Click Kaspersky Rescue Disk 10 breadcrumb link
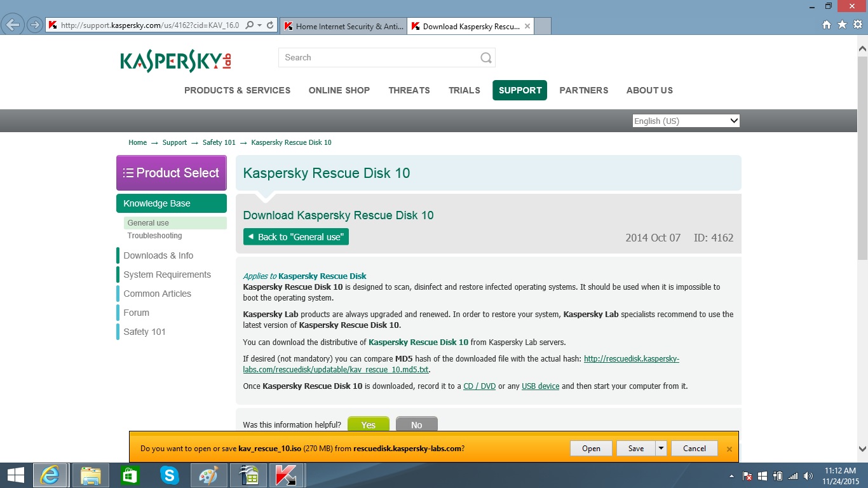This screenshot has width=868, height=488. pos(291,142)
